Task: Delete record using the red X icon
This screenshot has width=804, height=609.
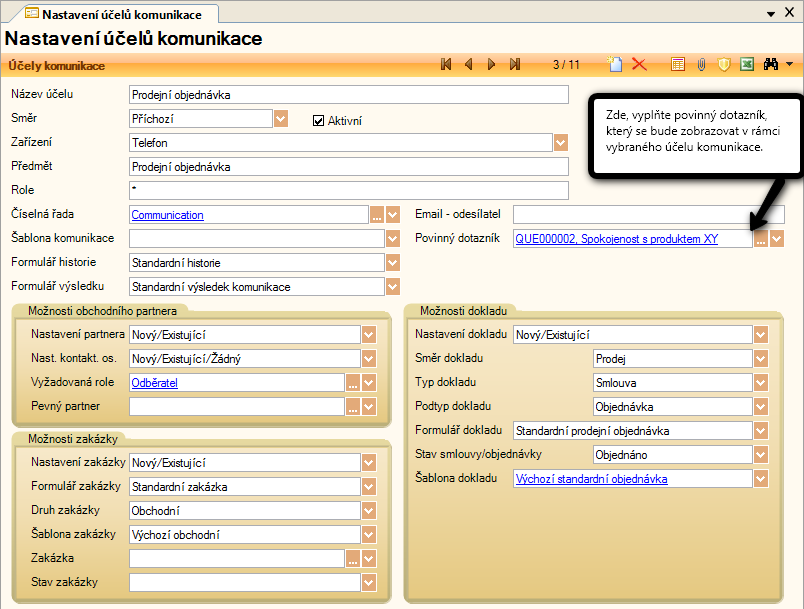Action: 639,65
